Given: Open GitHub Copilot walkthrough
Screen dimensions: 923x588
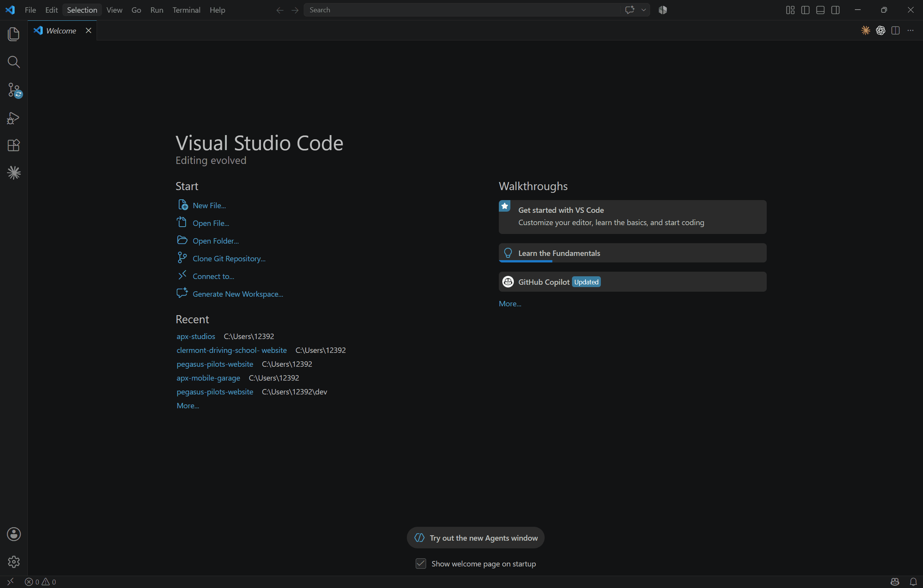Looking at the screenshot, I should pyautogui.click(x=632, y=282).
